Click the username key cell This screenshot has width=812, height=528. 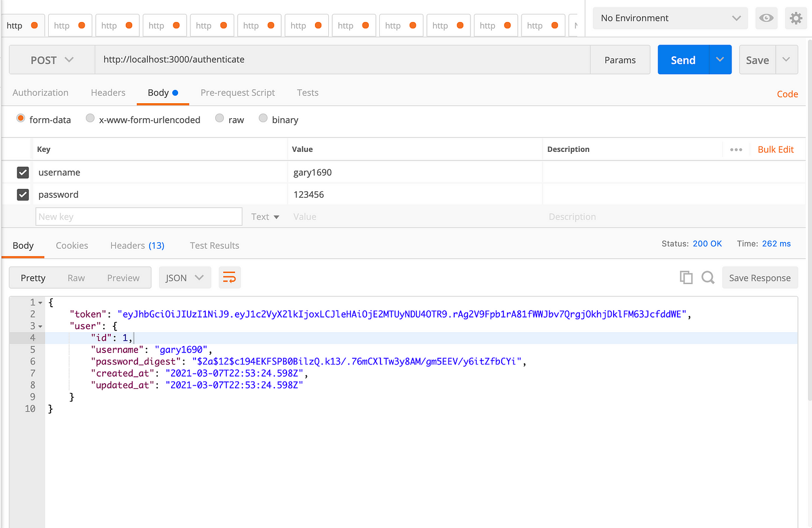pyautogui.click(x=159, y=172)
